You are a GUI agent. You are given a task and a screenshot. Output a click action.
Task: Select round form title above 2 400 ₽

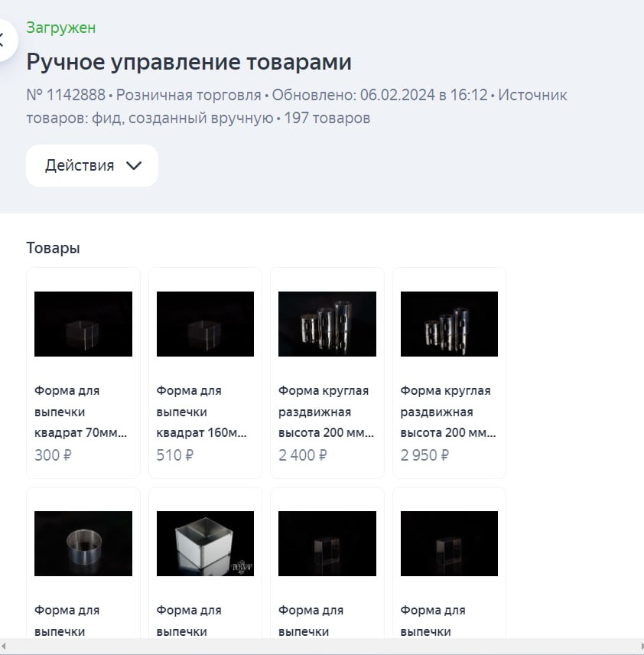coord(326,412)
